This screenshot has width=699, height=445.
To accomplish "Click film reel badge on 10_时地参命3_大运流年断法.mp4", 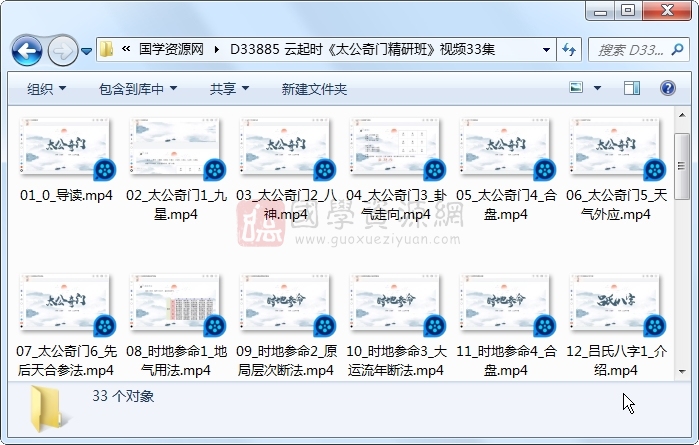I will click(435, 326).
